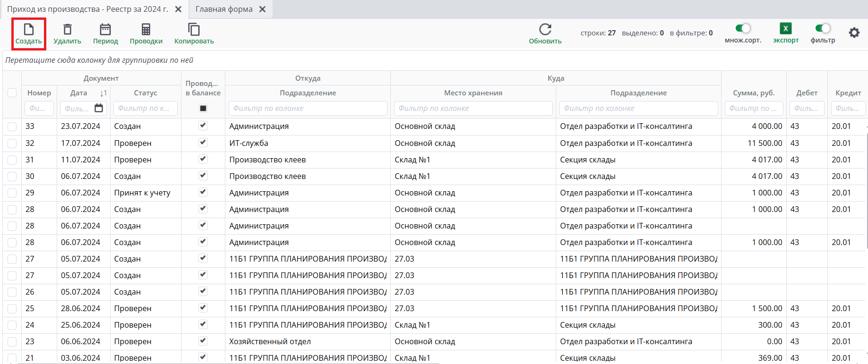
Task: Select the checkbox for row number 33
Action: (12, 127)
